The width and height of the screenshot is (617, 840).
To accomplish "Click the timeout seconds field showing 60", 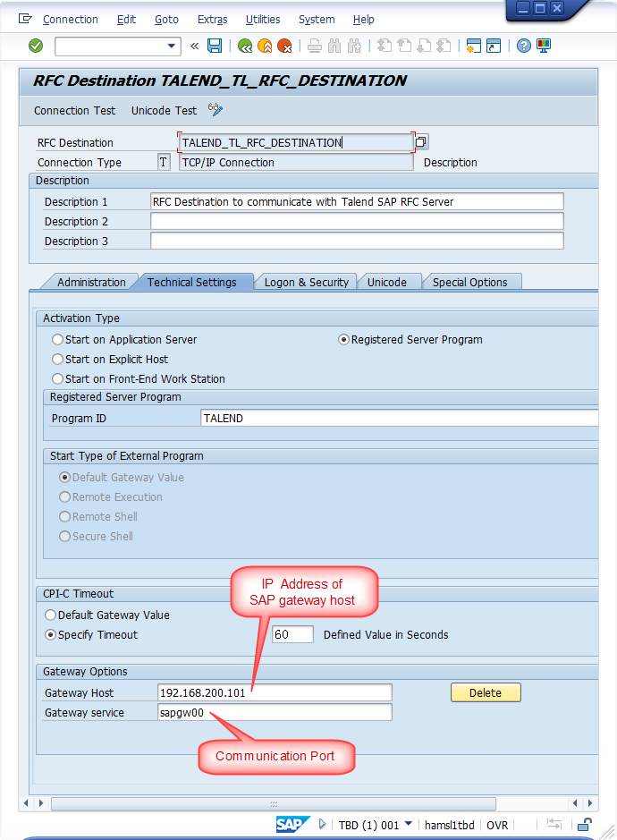I will coord(292,634).
